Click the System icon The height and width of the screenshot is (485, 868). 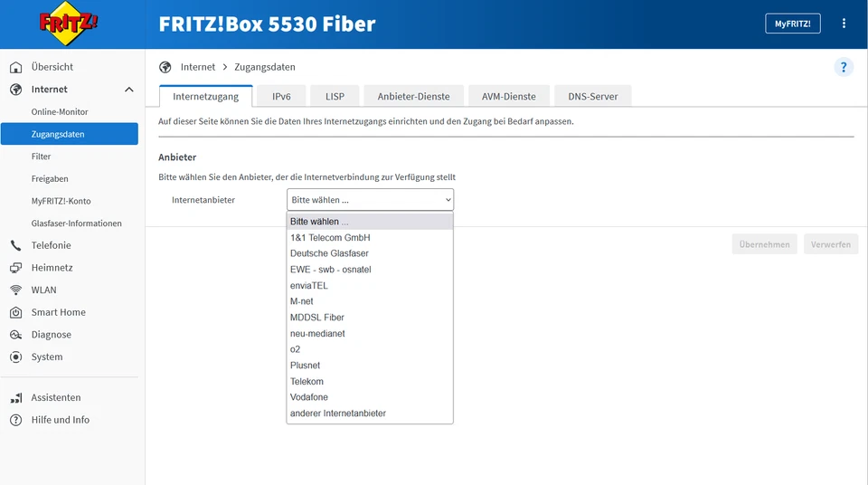click(16, 357)
